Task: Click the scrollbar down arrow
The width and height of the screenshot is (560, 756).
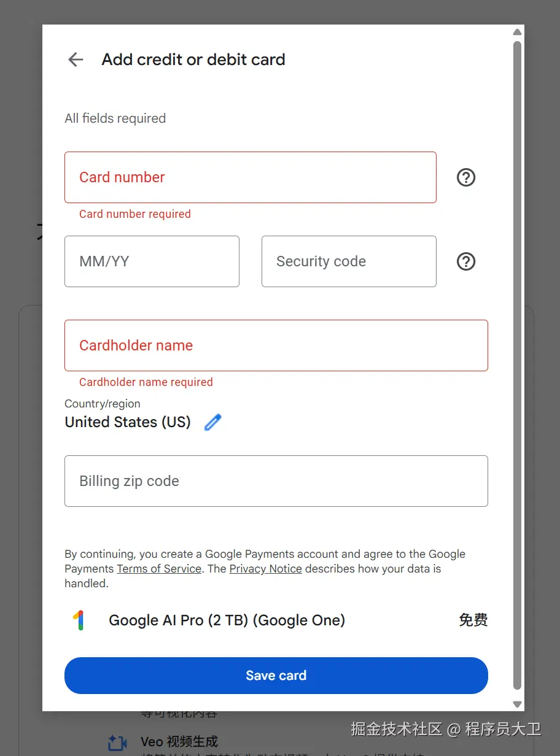Action: [517, 704]
